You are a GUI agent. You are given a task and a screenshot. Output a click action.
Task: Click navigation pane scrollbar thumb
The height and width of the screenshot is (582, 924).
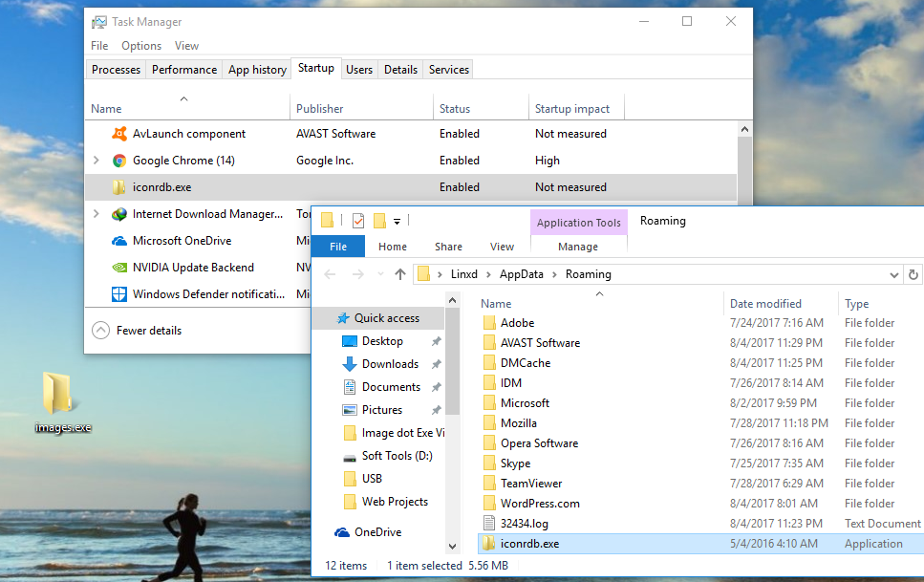[x=452, y=360]
